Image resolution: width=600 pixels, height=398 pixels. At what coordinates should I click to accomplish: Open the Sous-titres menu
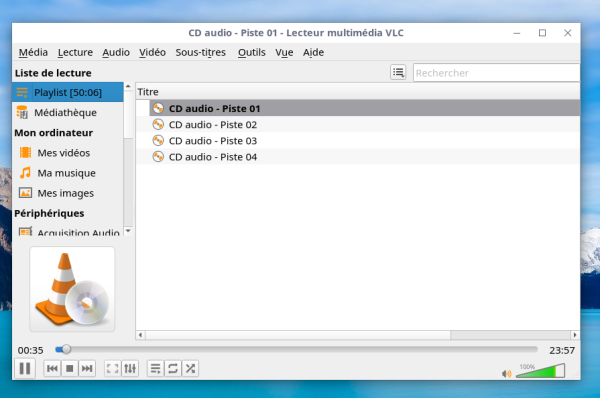201,52
